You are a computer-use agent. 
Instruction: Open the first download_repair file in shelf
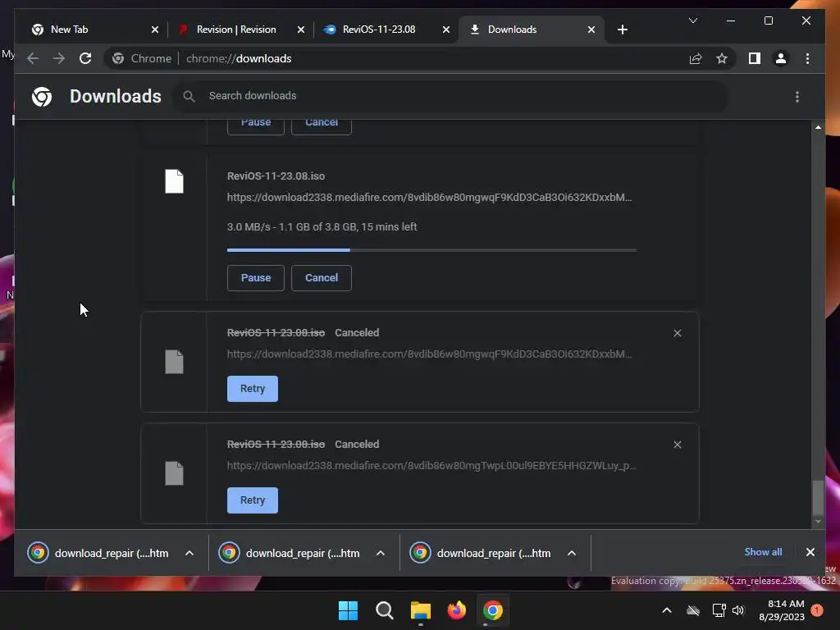coord(99,554)
